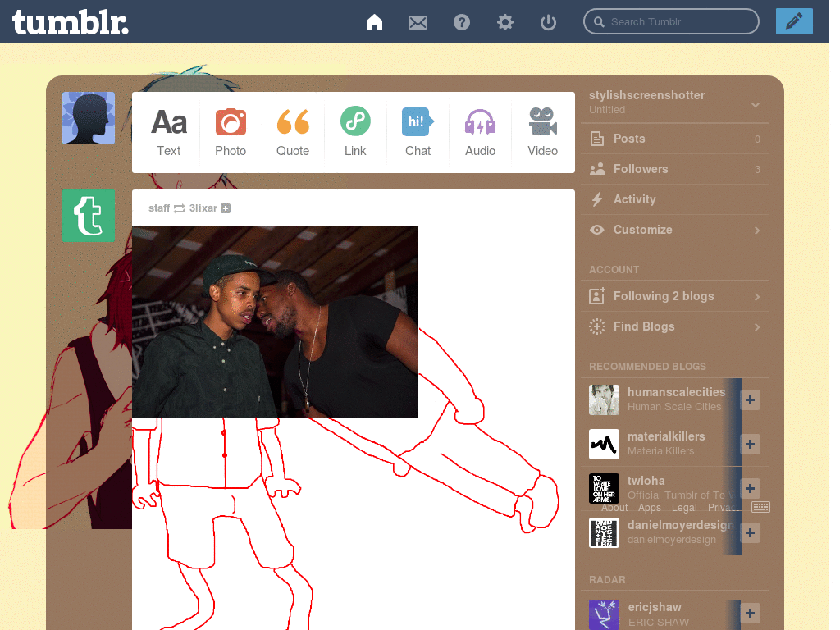This screenshot has height=630, width=840.
Task: Open Customize in the sidebar
Action: coord(674,230)
